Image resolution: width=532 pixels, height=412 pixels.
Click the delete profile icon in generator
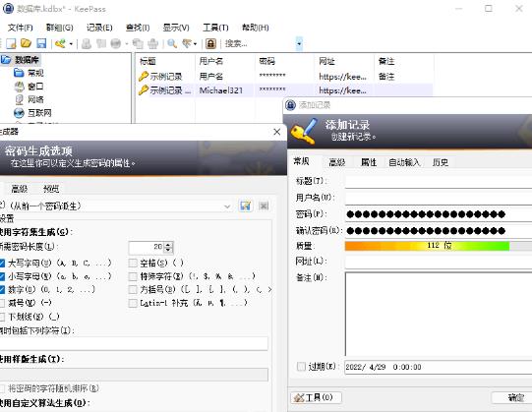tap(264, 206)
